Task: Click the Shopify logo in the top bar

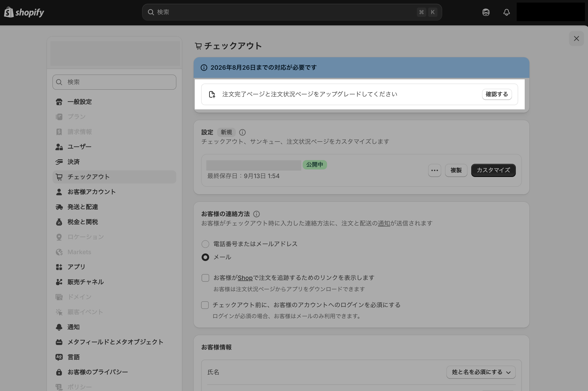Action: pyautogui.click(x=24, y=12)
